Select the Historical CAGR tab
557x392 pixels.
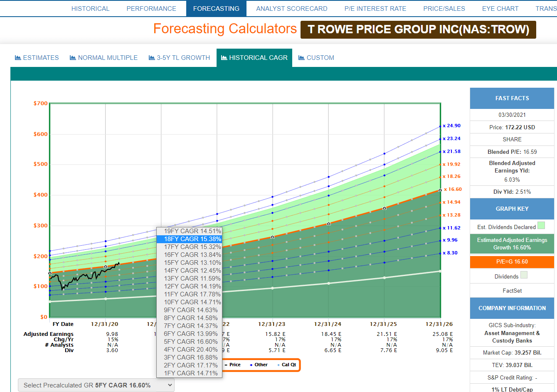[x=254, y=58]
